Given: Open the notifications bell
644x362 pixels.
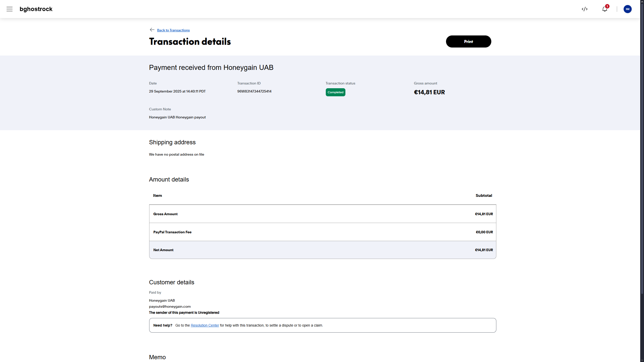Looking at the screenshot, I should click(x=605, y=9).
